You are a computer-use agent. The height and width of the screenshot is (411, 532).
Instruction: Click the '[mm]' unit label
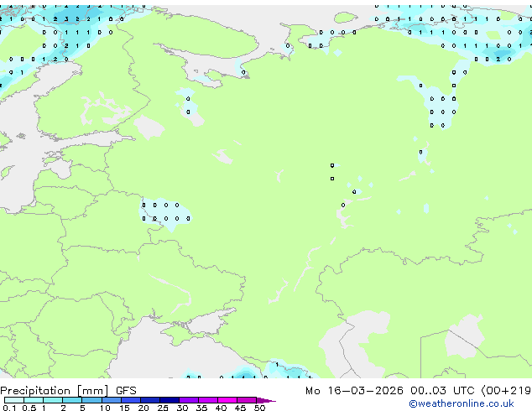tap(93, 391)
